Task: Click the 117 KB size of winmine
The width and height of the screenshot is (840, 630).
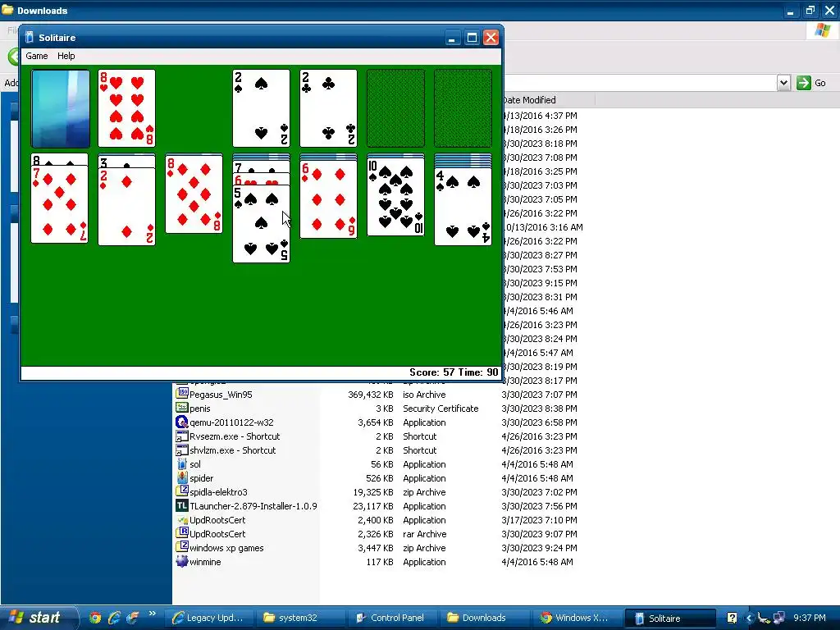Action: pyautogui.click(x=380, y=561)
